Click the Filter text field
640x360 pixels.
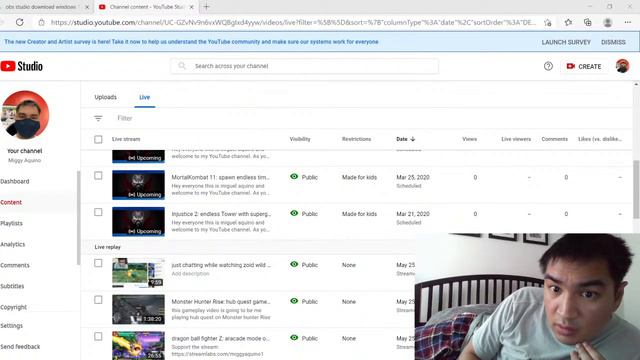[125, 118]
